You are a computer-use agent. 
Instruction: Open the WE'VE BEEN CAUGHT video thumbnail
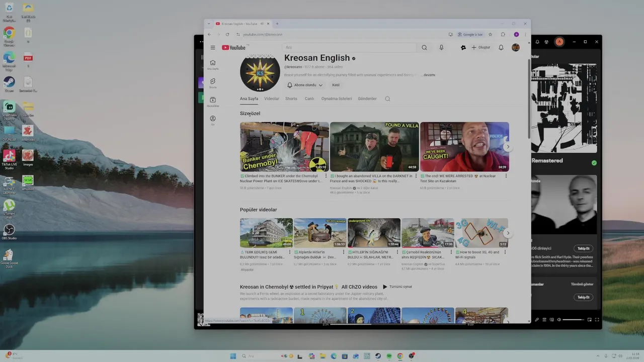pyautogui.click(x=464, y=147)
